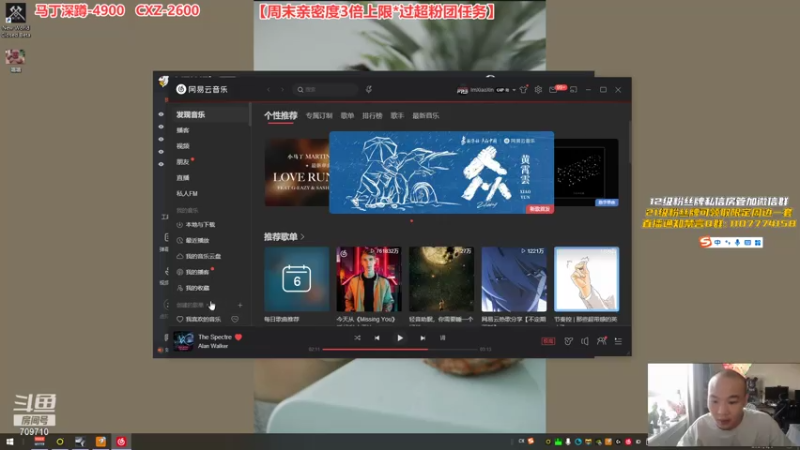
Task: Change audio quality via the red 极高 button
Action: click(548, 341)
